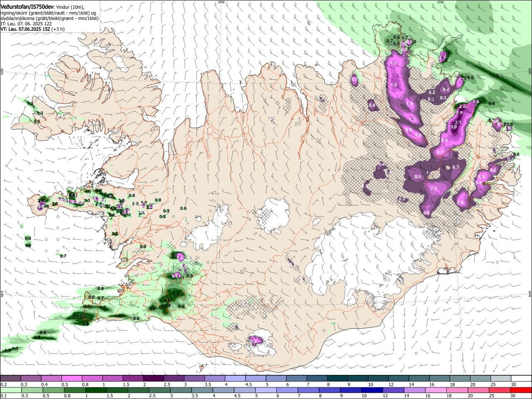The width and height of the screenshot is (532, 399).
Task: Click the 0.2 grey-purple swatch in snow legend
Action: click(10, 379)
